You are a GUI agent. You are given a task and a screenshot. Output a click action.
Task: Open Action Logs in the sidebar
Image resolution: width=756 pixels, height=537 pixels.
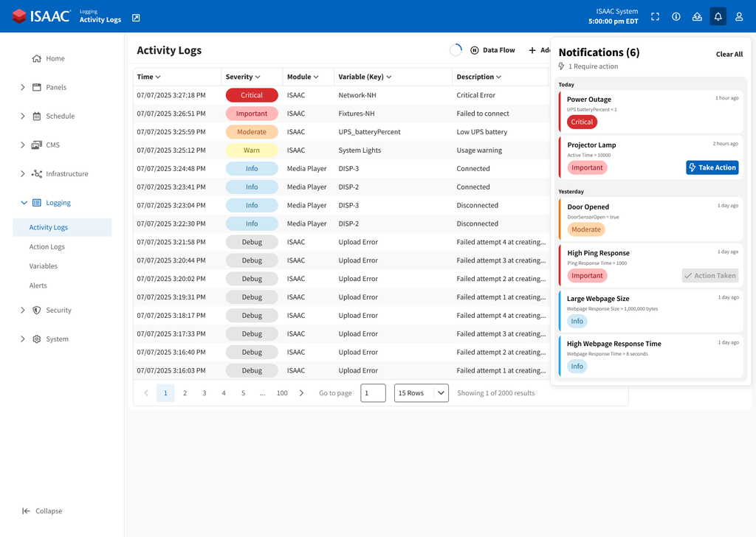[x=47, y=247]
